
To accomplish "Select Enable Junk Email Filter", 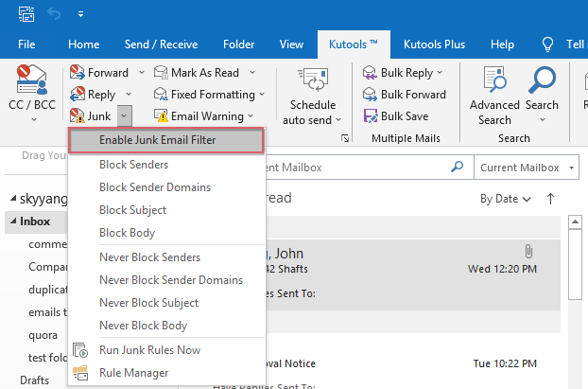I will [166, 140].
